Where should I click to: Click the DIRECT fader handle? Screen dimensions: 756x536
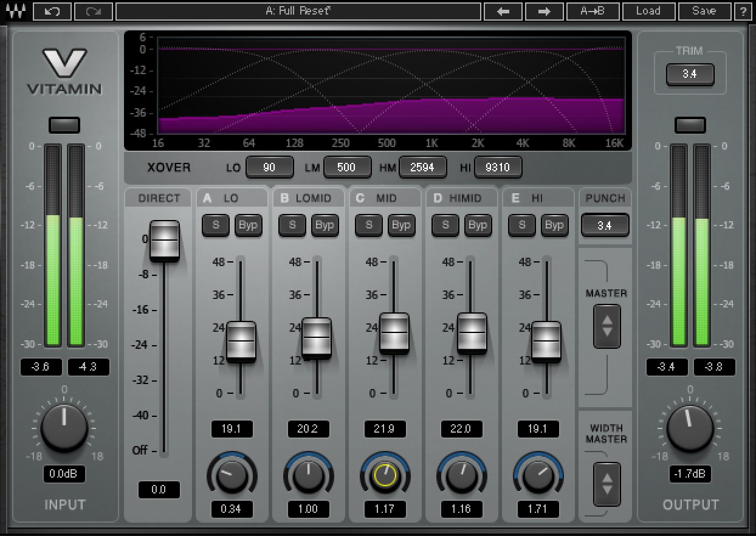[x=165, y=241]
